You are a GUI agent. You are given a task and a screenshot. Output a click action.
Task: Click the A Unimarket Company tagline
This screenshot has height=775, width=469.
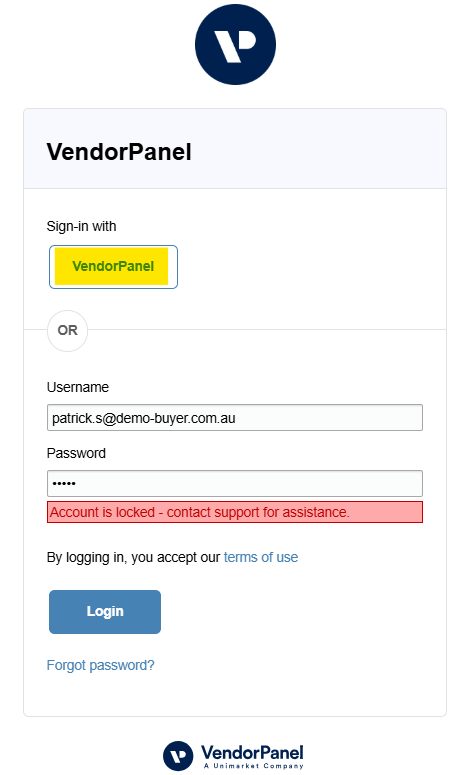(254, 766)
